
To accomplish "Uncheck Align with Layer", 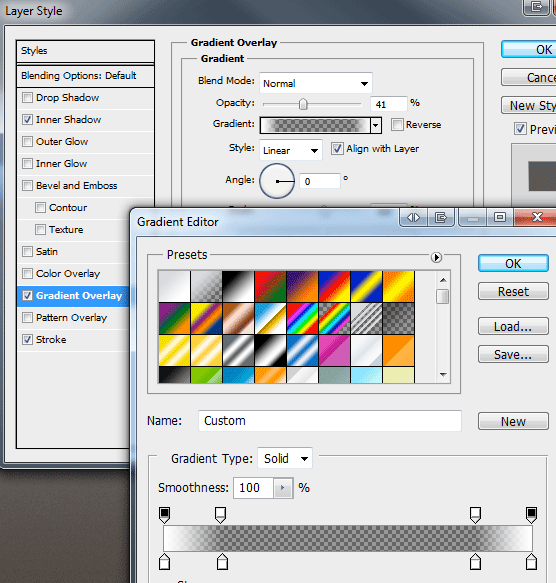I will click(x=337, y=149).
